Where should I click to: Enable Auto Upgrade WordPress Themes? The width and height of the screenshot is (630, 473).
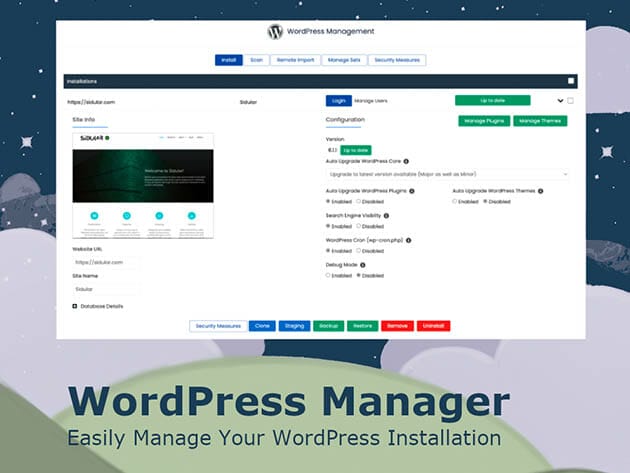455,200
